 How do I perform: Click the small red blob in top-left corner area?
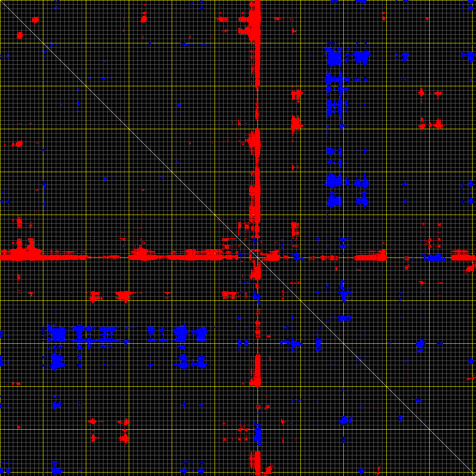pyautogui.click(x=35, y=20)
